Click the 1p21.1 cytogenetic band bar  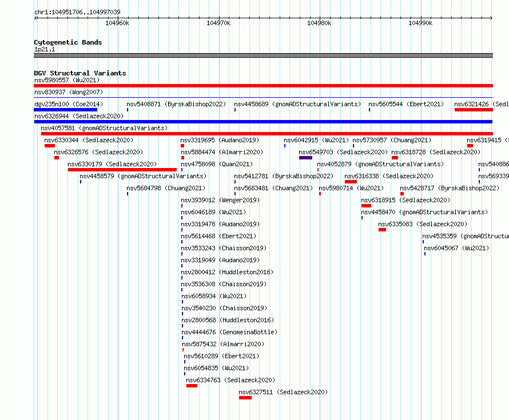(263, 55)
